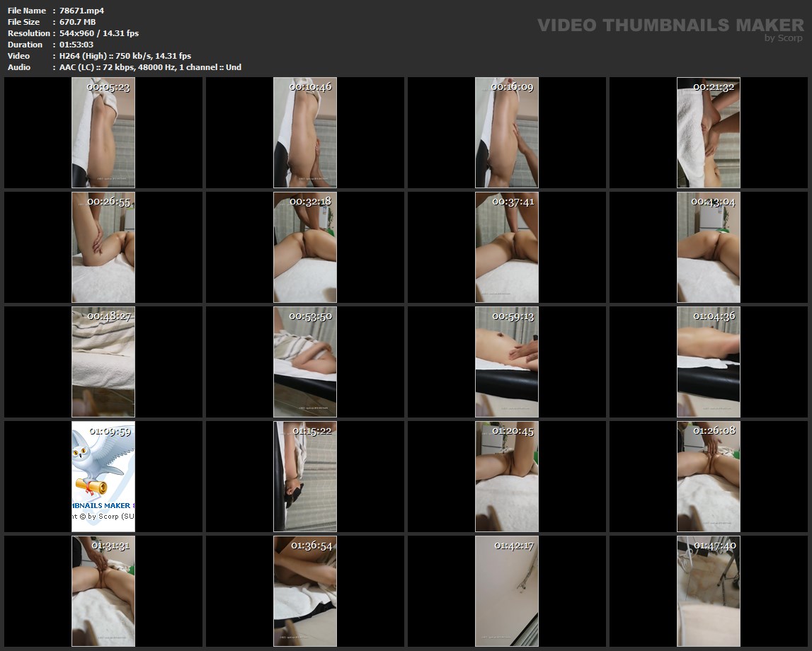The image size is (812, 651).
Task: Click the frame labeled 00:21:32
Action: (709, 133)
